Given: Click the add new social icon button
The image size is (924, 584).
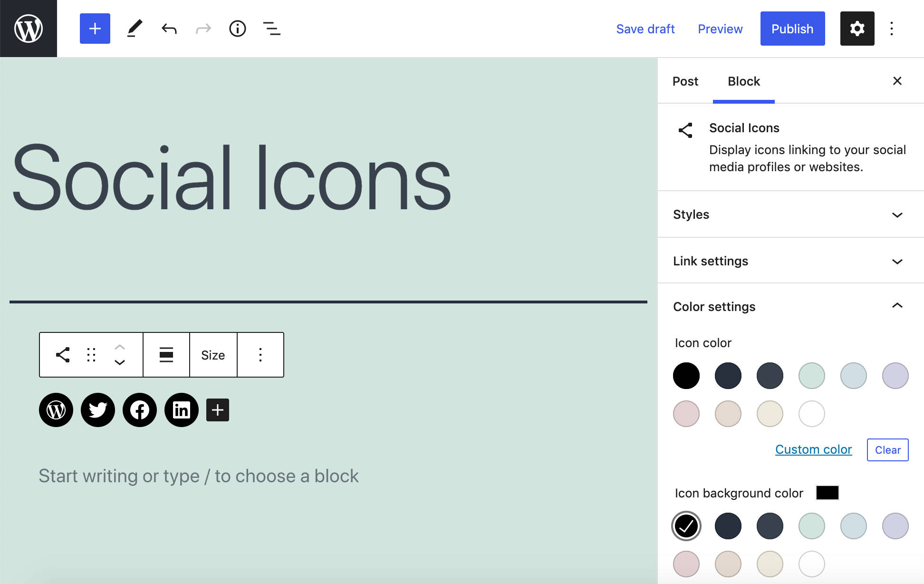Looking at the screenshot, I should pos(219,410).
